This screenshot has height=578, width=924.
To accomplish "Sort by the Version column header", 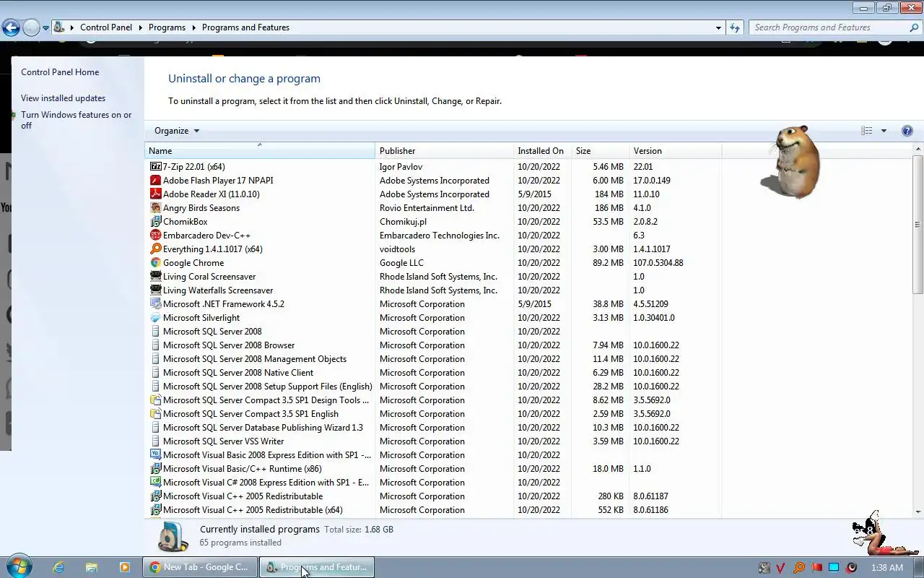I will click(675, 151).
